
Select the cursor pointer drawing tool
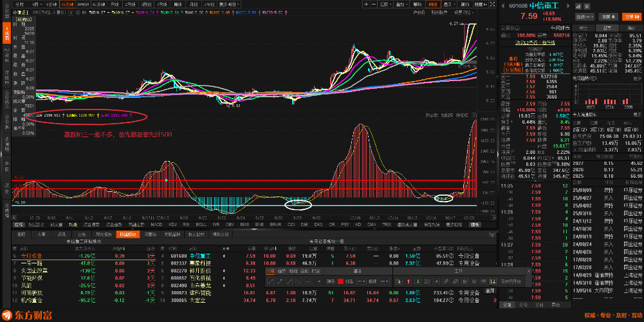tap(399, 281)
